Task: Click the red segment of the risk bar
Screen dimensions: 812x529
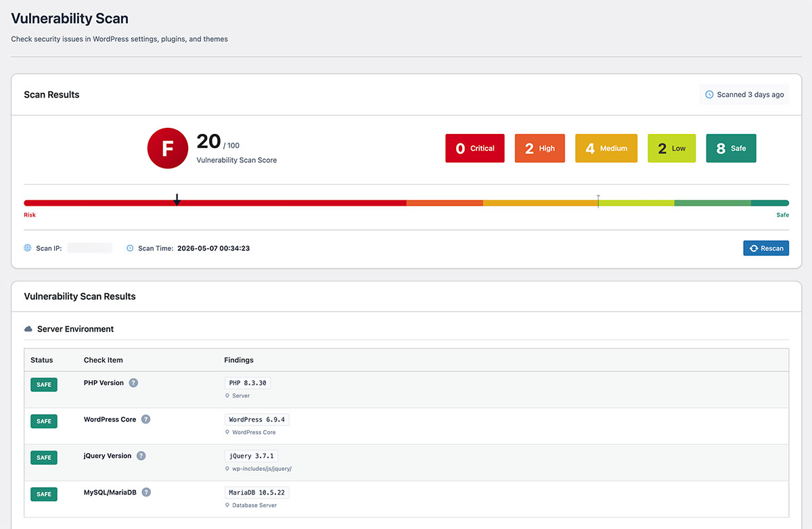Action: point(215,203)
